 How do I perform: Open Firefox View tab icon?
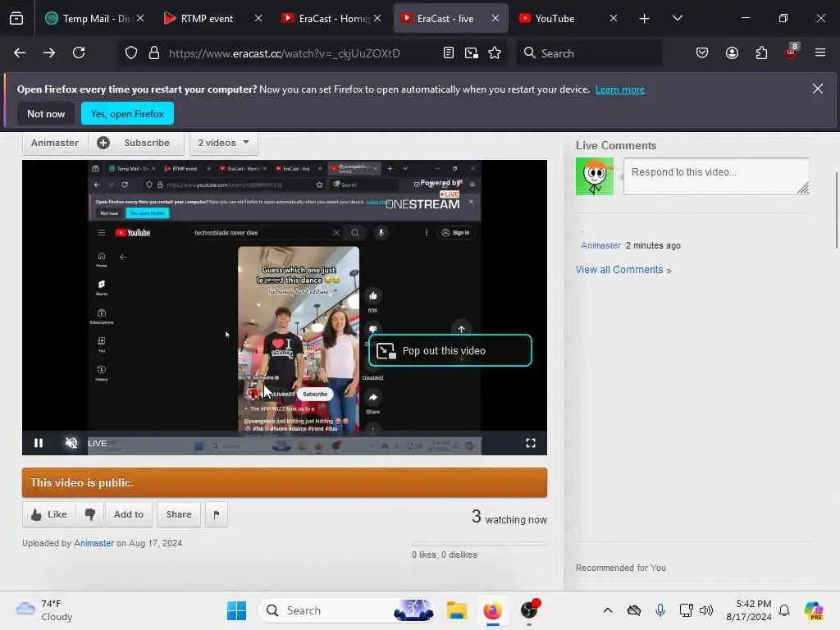16,18
